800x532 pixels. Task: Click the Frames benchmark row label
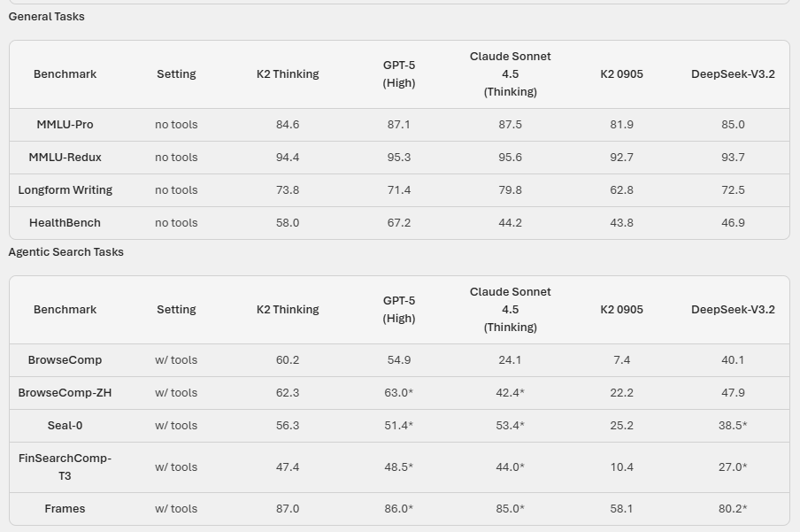65,509
